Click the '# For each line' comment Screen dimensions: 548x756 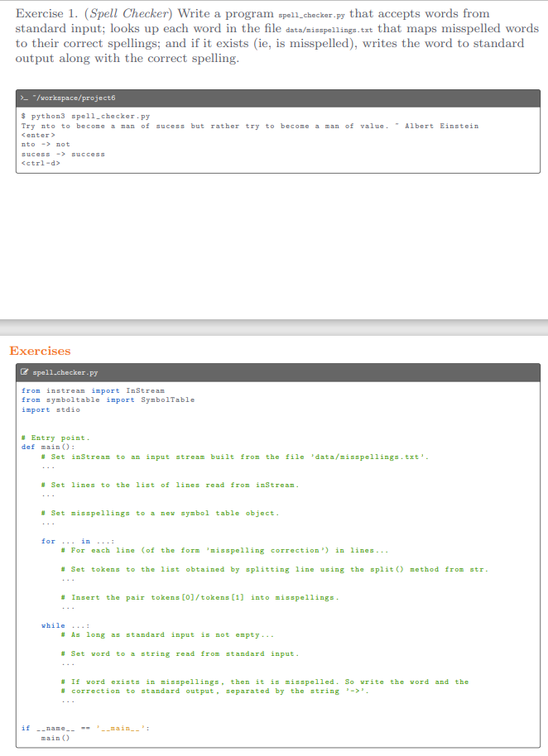225,550
